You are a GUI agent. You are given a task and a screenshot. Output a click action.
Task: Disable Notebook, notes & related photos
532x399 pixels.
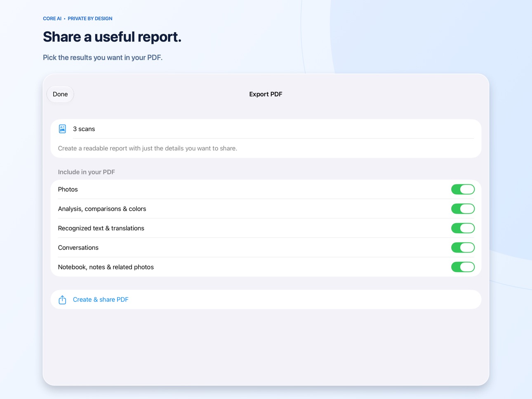[x=463, y=267]
